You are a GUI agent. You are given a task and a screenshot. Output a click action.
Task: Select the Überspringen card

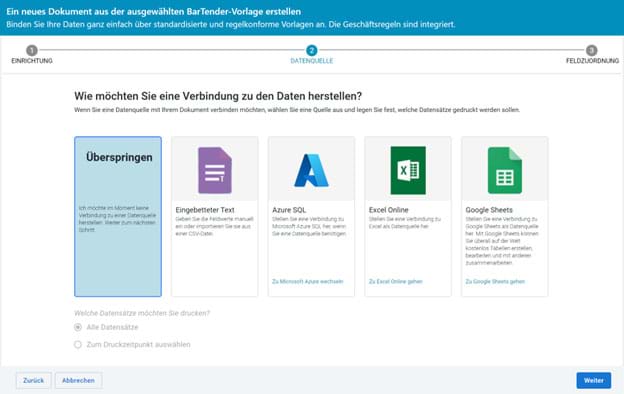pyautogui.click(x=118, y=217)
